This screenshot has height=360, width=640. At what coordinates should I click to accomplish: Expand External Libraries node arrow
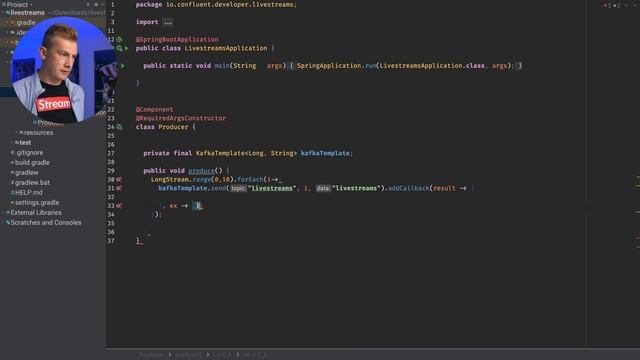pos(3,213)
